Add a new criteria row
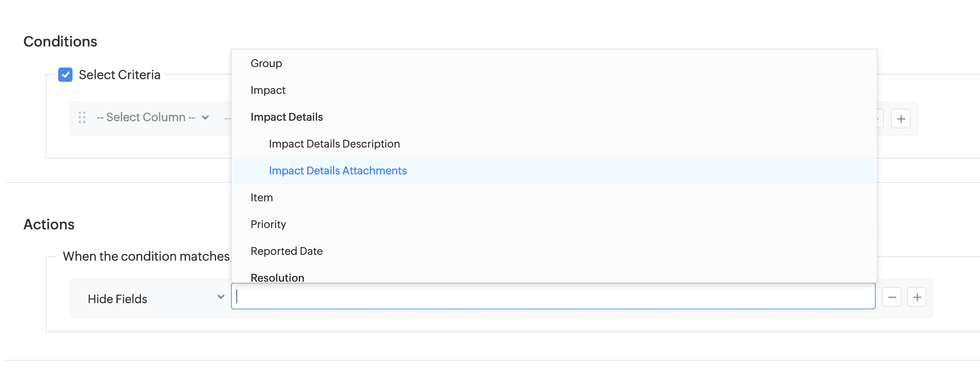This screenshot has height=372, width=980. pyautogui.click(x=900, y=119)
